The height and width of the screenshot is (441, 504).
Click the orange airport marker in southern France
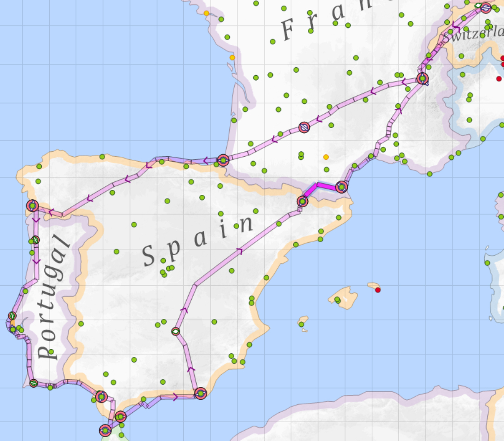(326, 157)
